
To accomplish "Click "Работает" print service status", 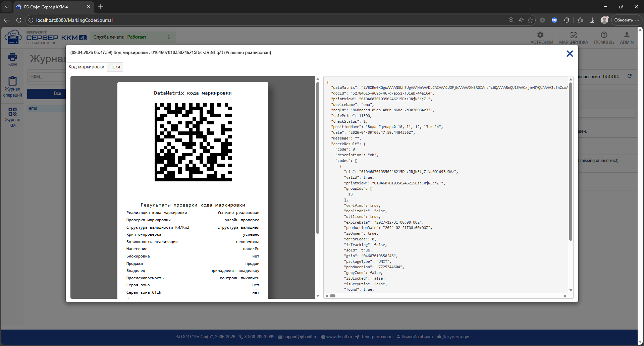I will [137, 37].
